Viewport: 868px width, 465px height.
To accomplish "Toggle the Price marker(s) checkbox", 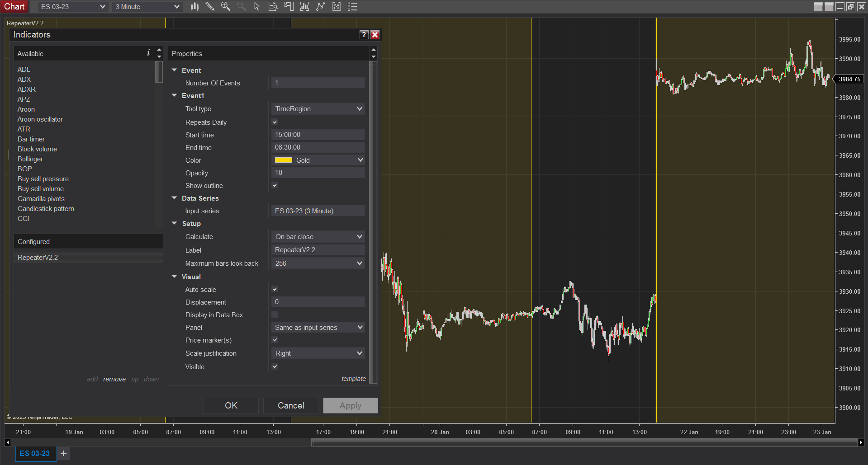I will point(275,340).
